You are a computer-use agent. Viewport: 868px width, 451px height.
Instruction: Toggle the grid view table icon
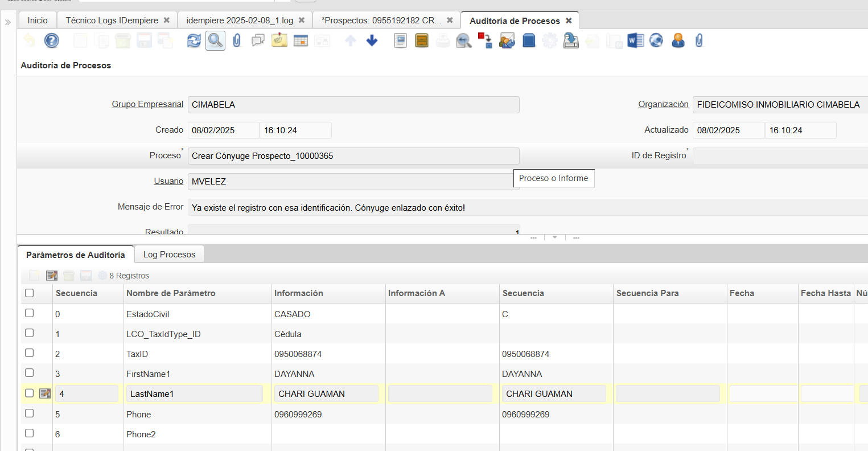point(301,40)
